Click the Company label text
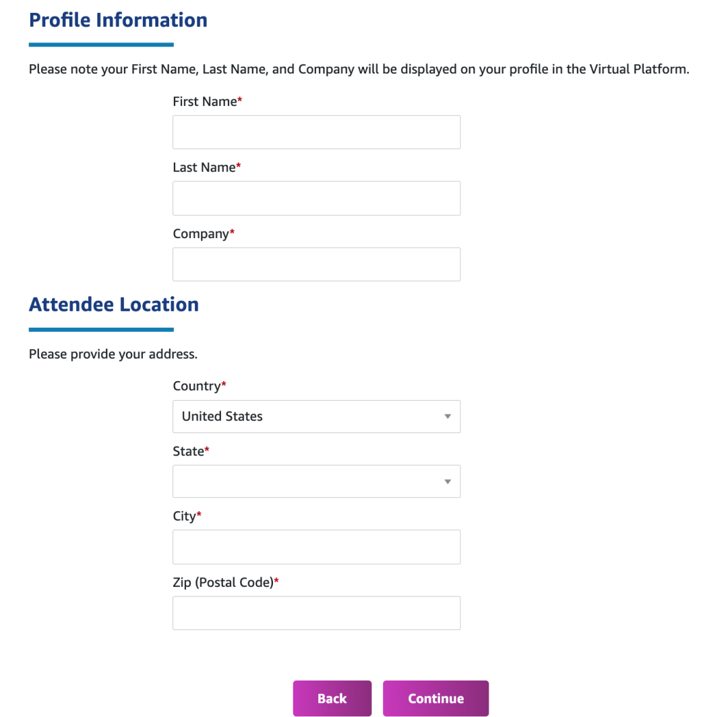The image size is (728, 717). click(x=201, y=234)
